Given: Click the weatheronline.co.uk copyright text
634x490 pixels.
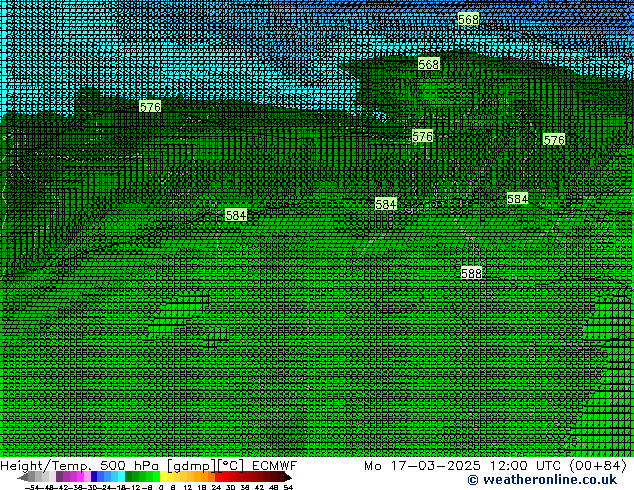Looking at the screenshot, I should tap(542, 480).
